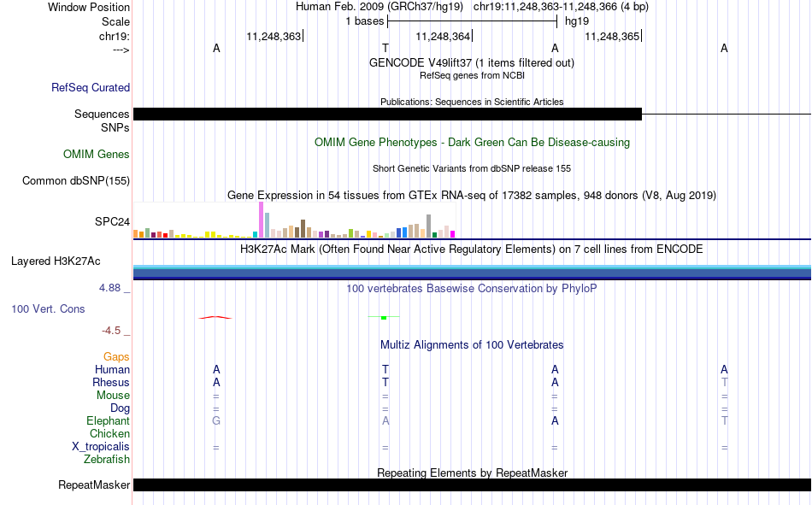Click the Gaps label in Multiz track

pyautogui.click(x=116, y=356)
